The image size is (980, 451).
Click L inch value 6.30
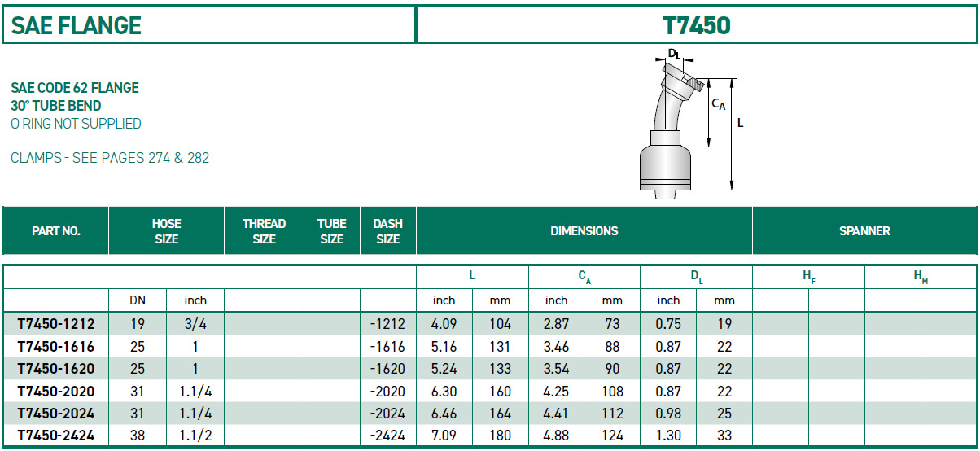[x=444, y=391]
